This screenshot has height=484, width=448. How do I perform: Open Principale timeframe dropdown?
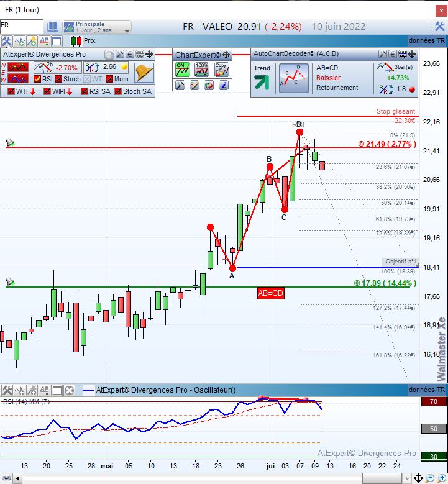point(97,27)
